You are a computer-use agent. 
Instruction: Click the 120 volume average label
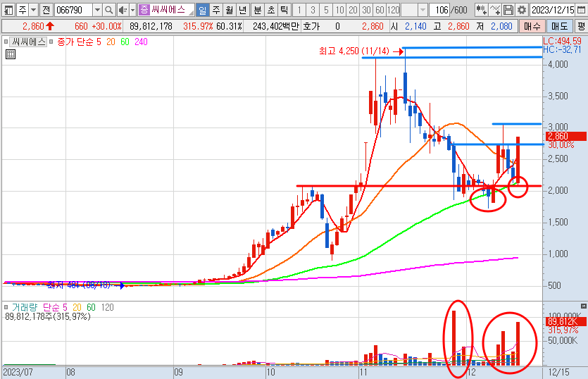point(107,307)
